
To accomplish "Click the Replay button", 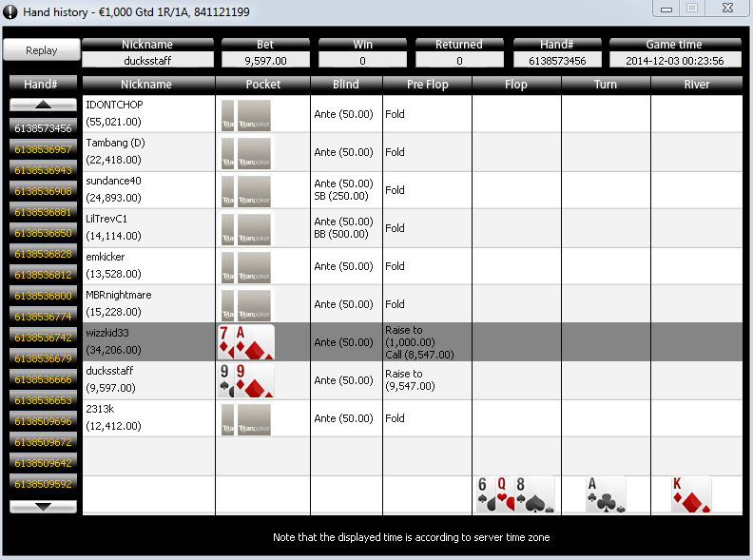I will [41, 50].
